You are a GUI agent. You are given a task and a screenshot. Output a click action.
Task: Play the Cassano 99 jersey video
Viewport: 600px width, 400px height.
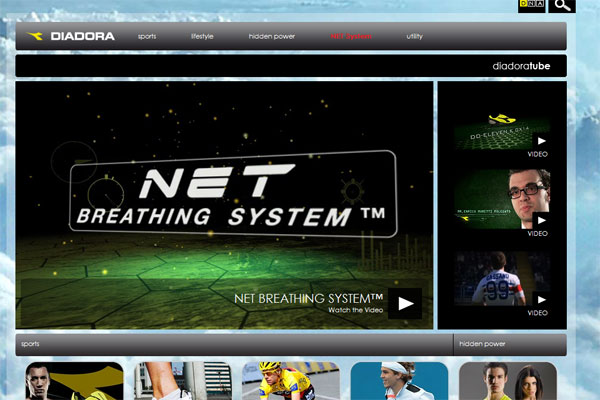541,299
